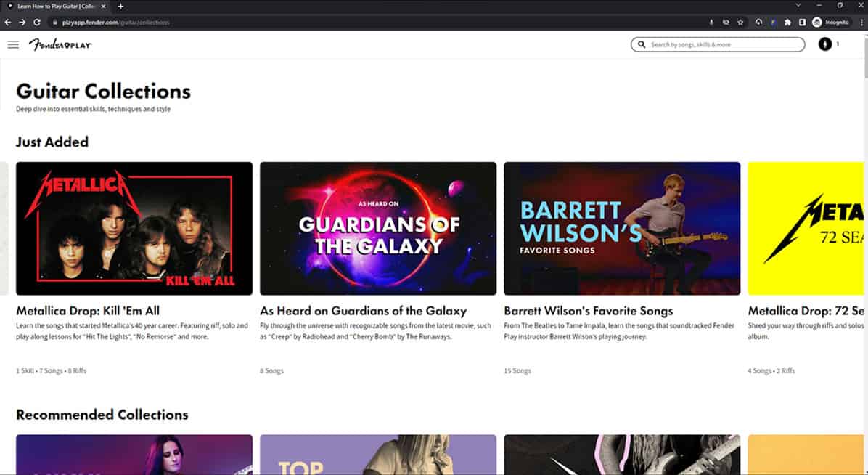Click the Metallica Drop: Kill 'Em All title
This screenshot has height=475, width=868.
tap(88, 311)
